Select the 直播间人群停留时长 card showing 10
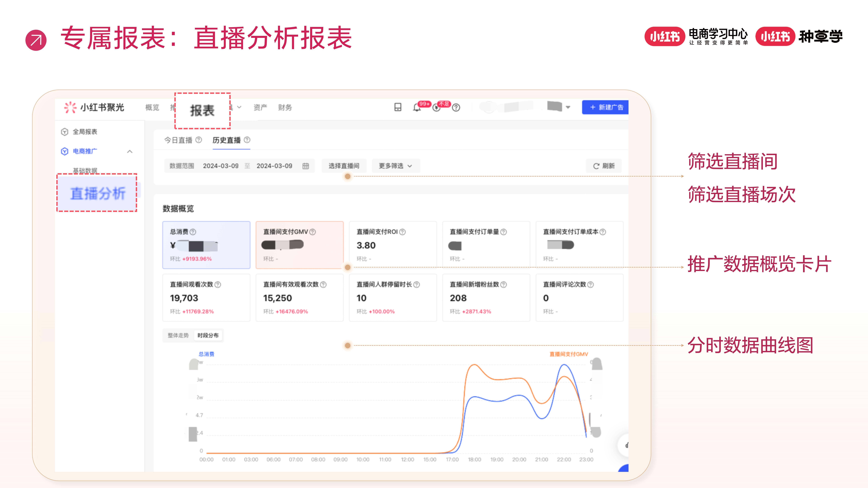868x488 pixels. 393,298
